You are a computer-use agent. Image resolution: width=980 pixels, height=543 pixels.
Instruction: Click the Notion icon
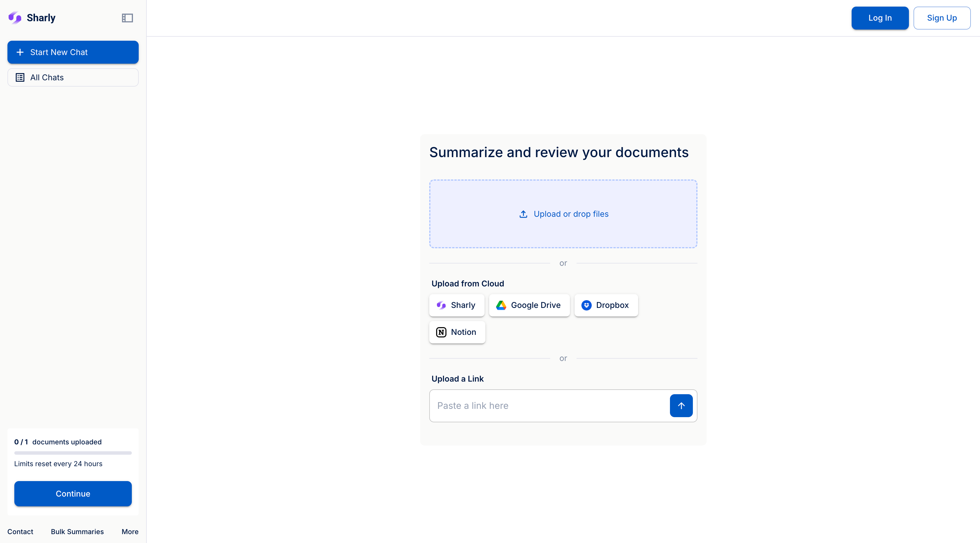tap(441, 332)
